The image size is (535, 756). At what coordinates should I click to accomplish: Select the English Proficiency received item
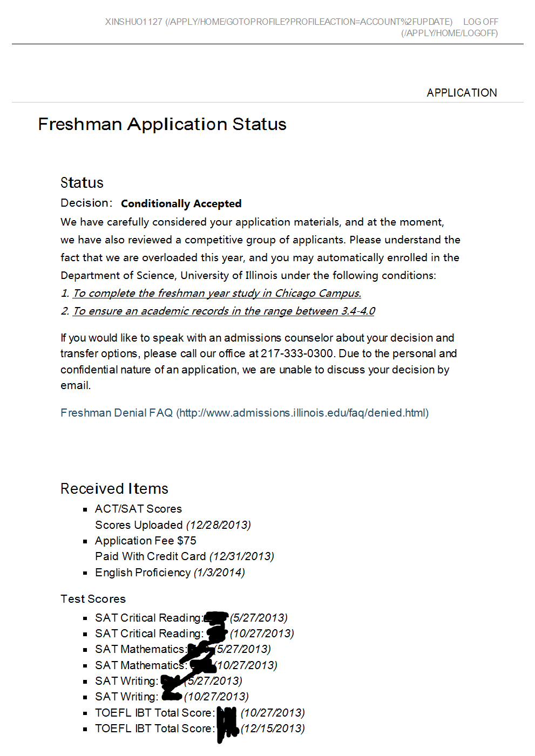(170, 573)
